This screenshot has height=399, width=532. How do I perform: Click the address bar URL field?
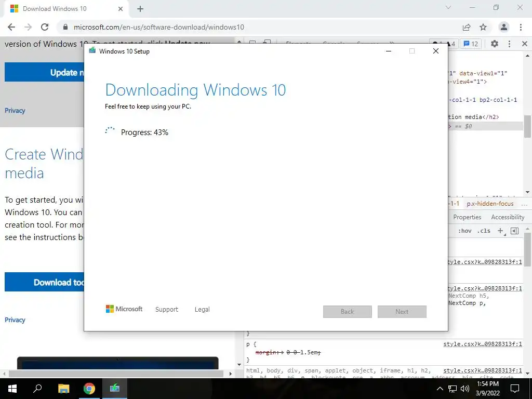[x=159, y=27]
